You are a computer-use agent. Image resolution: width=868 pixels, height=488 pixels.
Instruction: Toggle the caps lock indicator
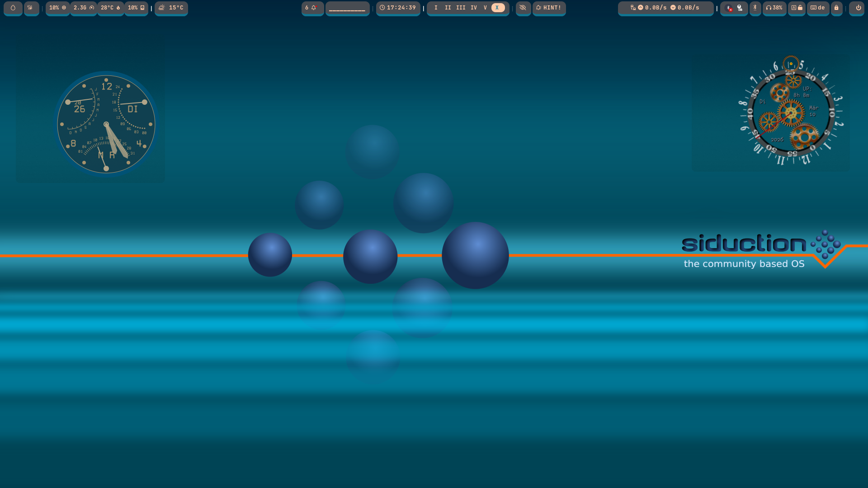(797, 8)
